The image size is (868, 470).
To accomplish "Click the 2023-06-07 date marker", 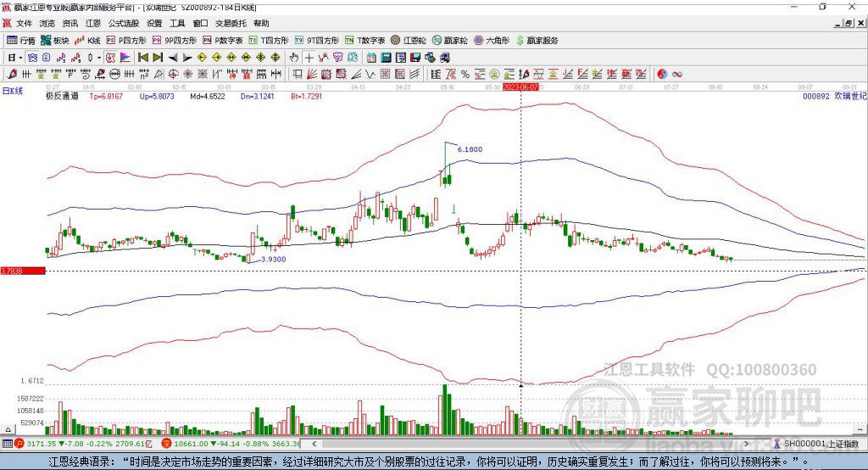I will click(520, 87).
